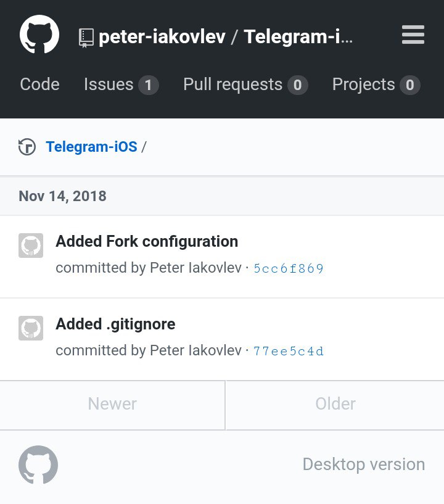Open the Added .gitignore commit title
Image resolution: width=444 pixels, height=504 pixels.
point(116,324)
